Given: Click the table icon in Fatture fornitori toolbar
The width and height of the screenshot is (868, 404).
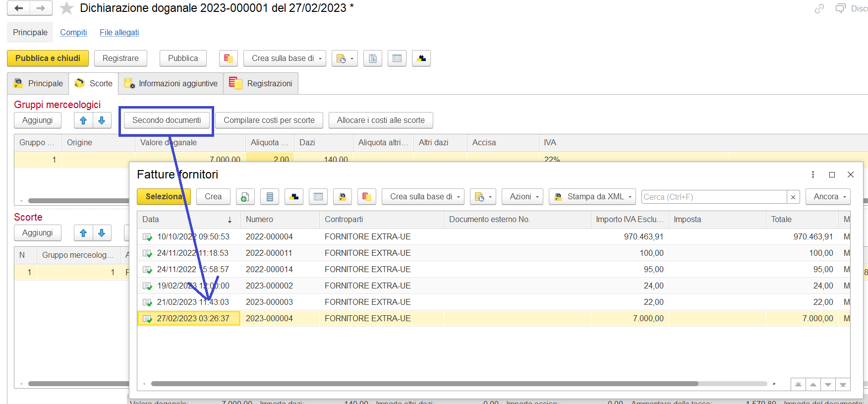Looking at the screenshot, I should click(318, 197).
